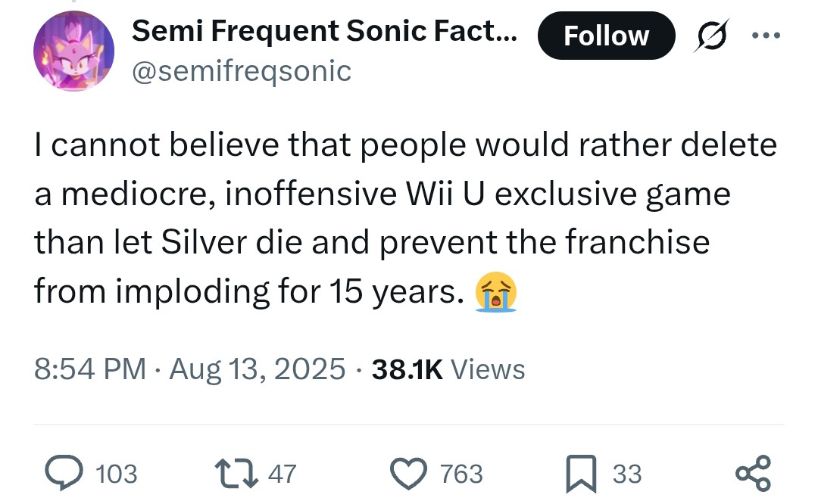Click the @semifreqsonic handle

click(242, 70)
